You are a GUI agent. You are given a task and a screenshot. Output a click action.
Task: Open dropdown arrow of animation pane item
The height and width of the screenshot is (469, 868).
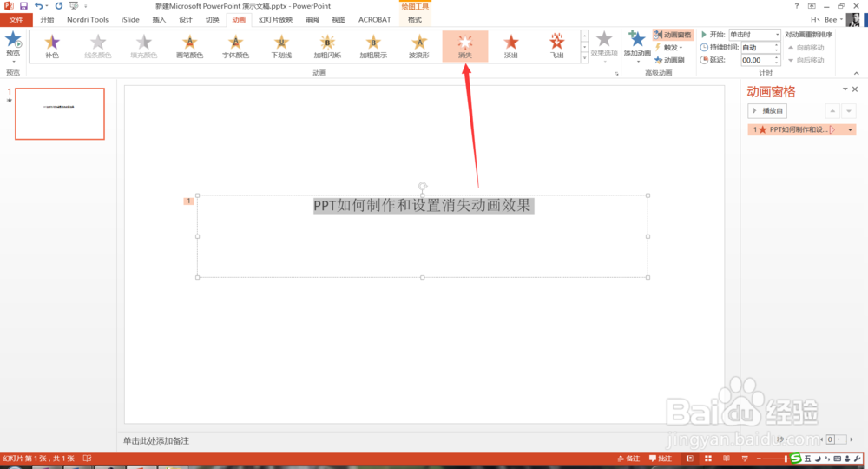(x=850, y=129)
